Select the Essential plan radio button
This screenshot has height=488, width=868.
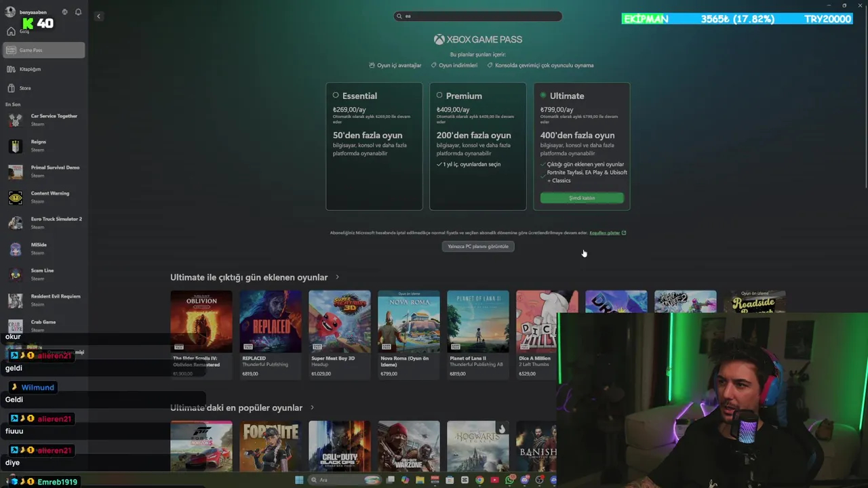pos(336,96)
